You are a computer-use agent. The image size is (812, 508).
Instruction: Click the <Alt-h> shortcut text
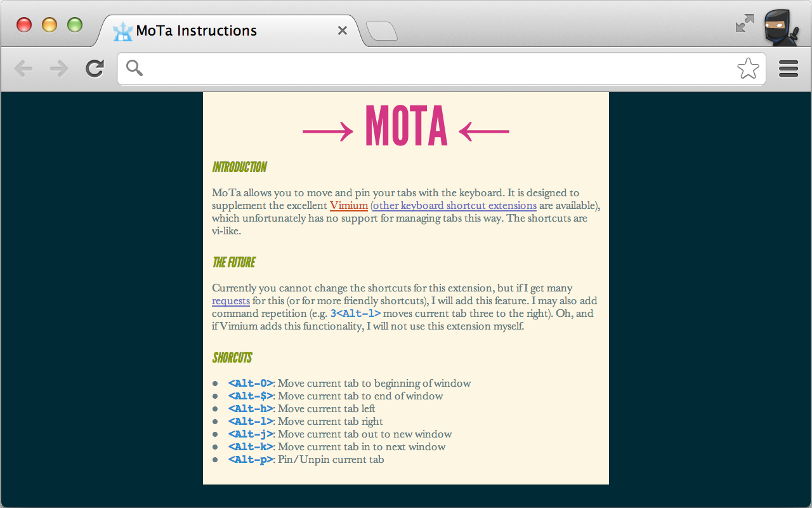click(x=251, y=409)
